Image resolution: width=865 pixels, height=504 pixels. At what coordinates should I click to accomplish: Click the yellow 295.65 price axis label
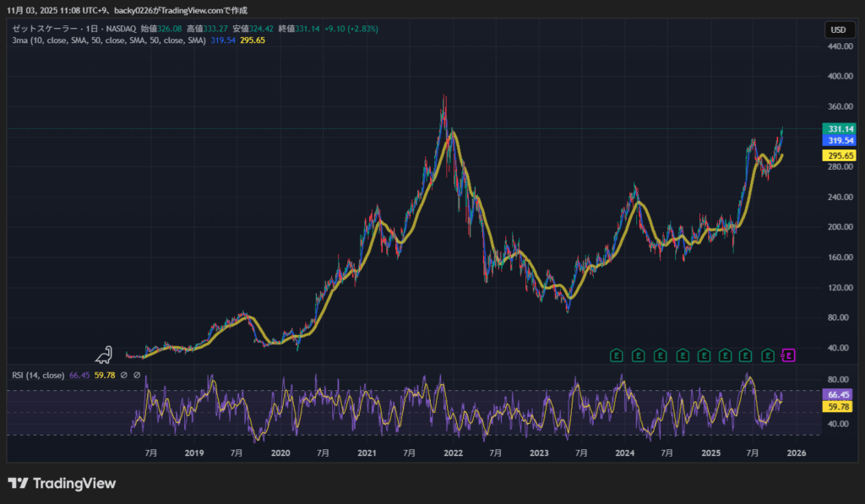click(x=837, y=156)
